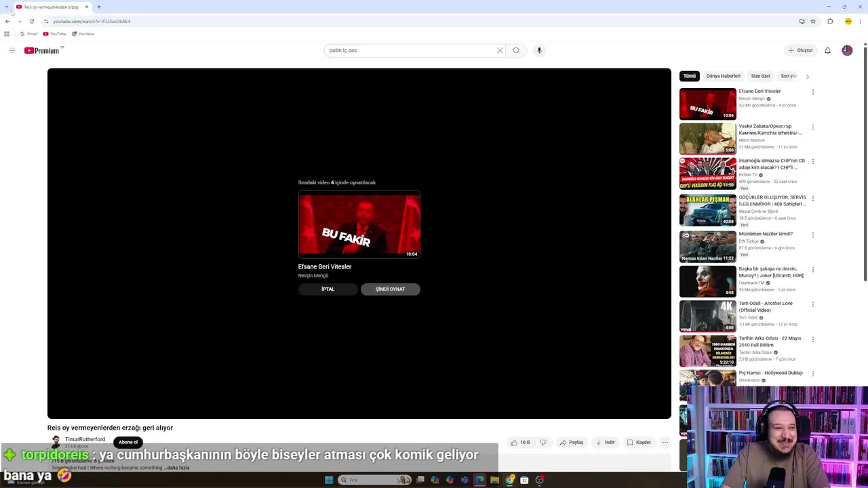The height and width of the screenshot is (488, 868).
Task: Like the video with thumbs up
Action: coord(520,443)
